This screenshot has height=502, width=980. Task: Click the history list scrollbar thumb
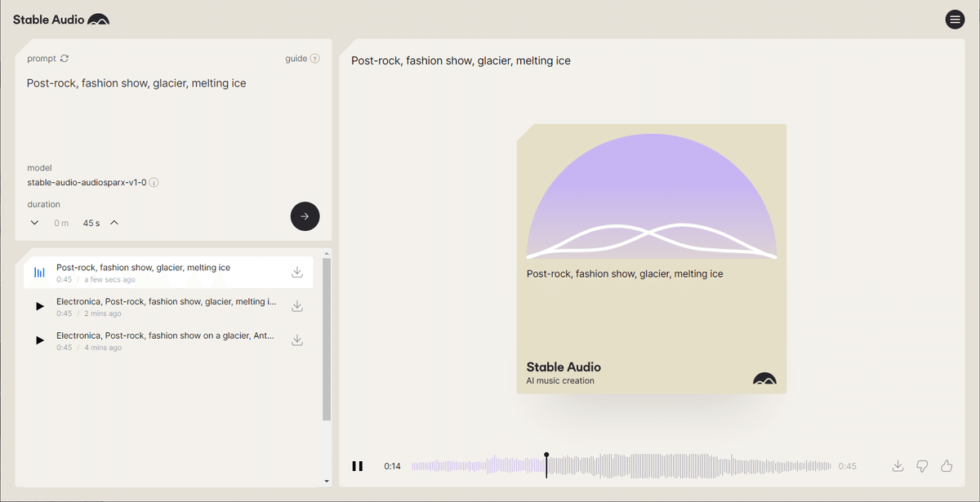[327, 339]
